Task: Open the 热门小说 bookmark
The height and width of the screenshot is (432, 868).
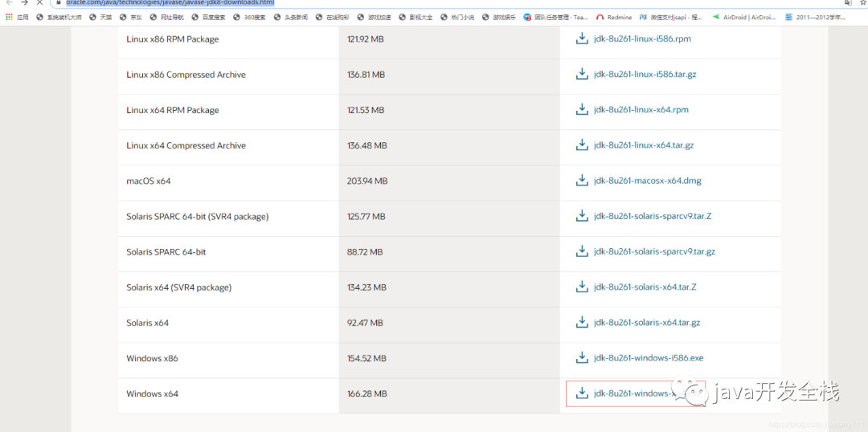Action: click(457, 17)
